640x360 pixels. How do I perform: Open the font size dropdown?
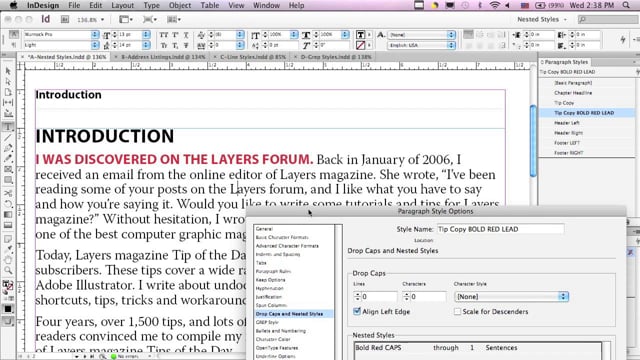[x=146, y=35]
